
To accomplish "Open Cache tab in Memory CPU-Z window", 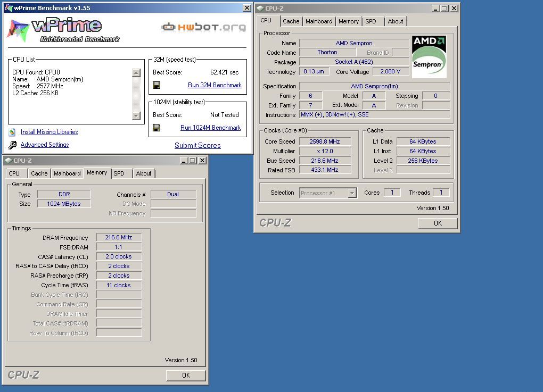I will pyautogui.click(x=39, y=174).
